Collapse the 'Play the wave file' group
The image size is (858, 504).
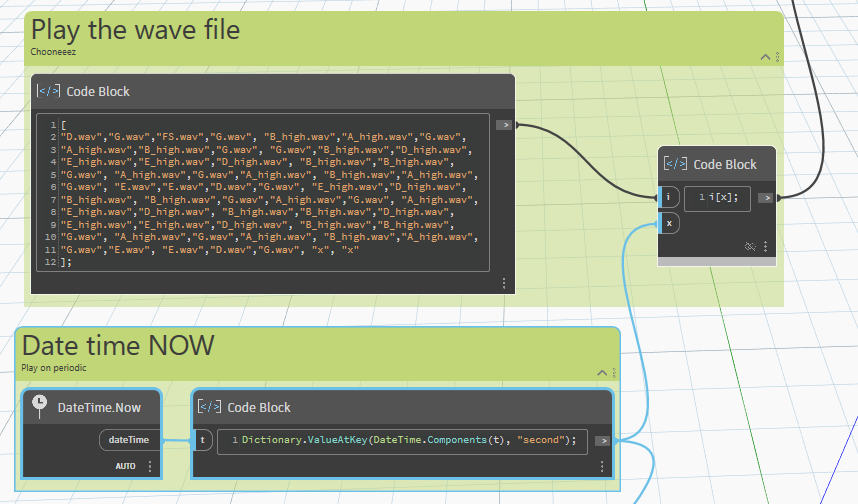point(765,56)
